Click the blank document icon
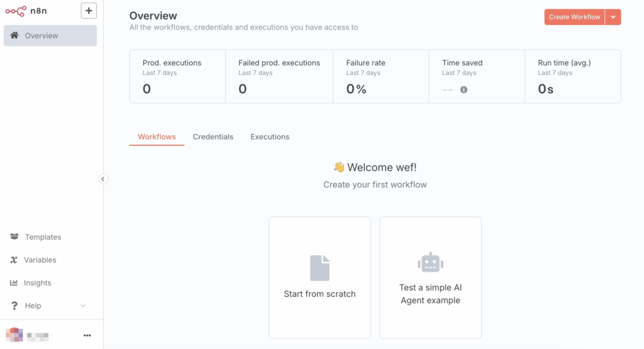 point(320,268)
